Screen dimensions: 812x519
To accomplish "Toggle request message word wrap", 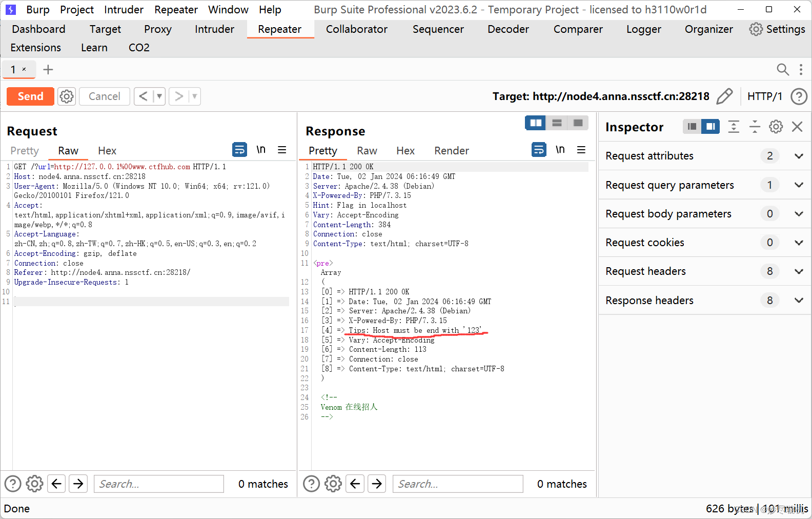I will click(239, 150).
